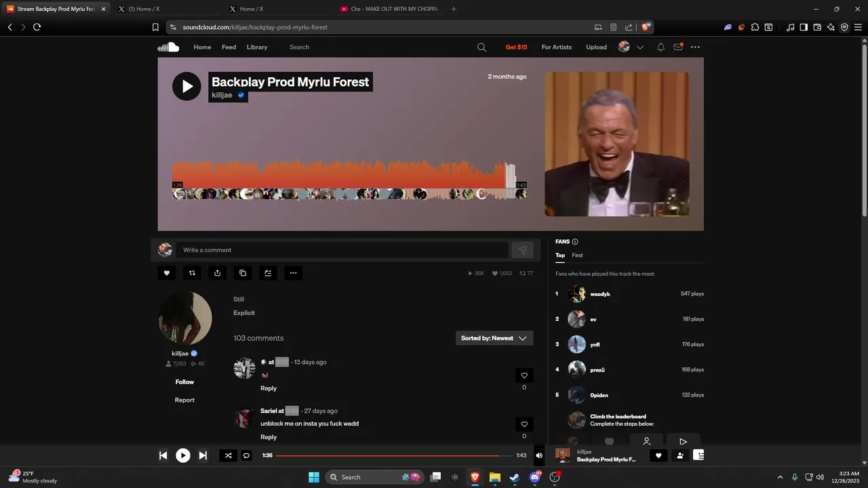Open killjae's large profile avatar
The width and height of the screenshot is (868, 488).
point(185,319)
